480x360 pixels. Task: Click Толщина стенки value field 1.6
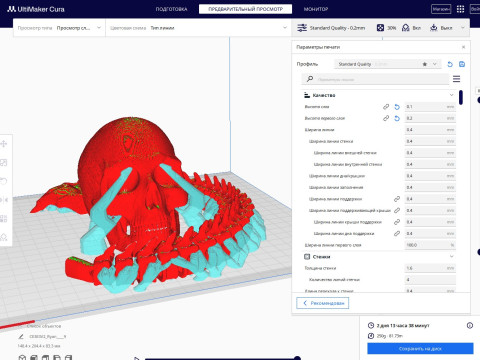[x=430, y=268]
